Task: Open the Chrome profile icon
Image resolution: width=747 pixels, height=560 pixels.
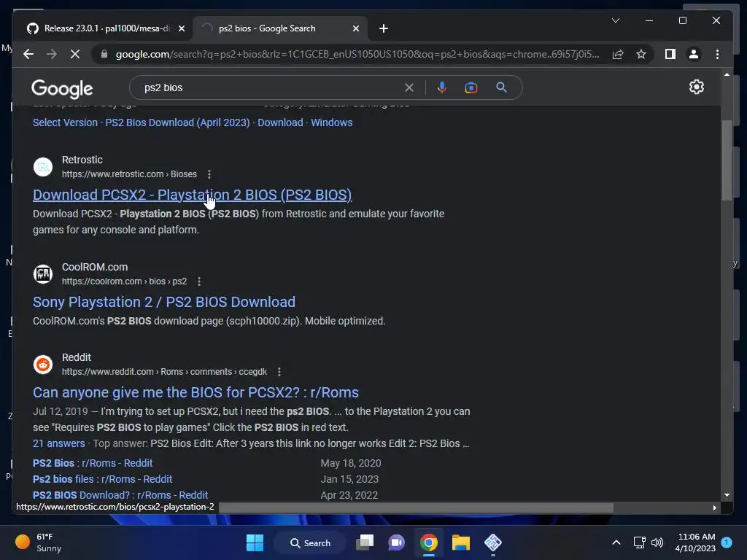Action: tap(694, 54)
